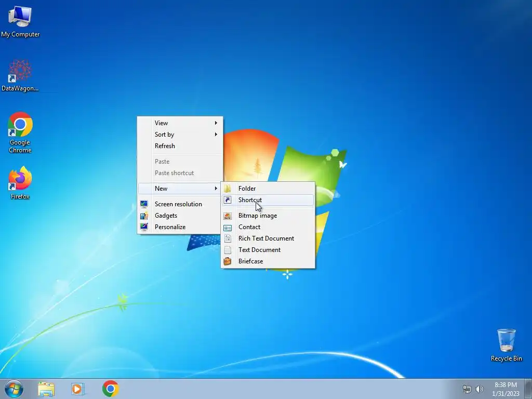Click the greyed-out Paste entry
The width and height of the screenshot is (532, 399).
point(180,162)
